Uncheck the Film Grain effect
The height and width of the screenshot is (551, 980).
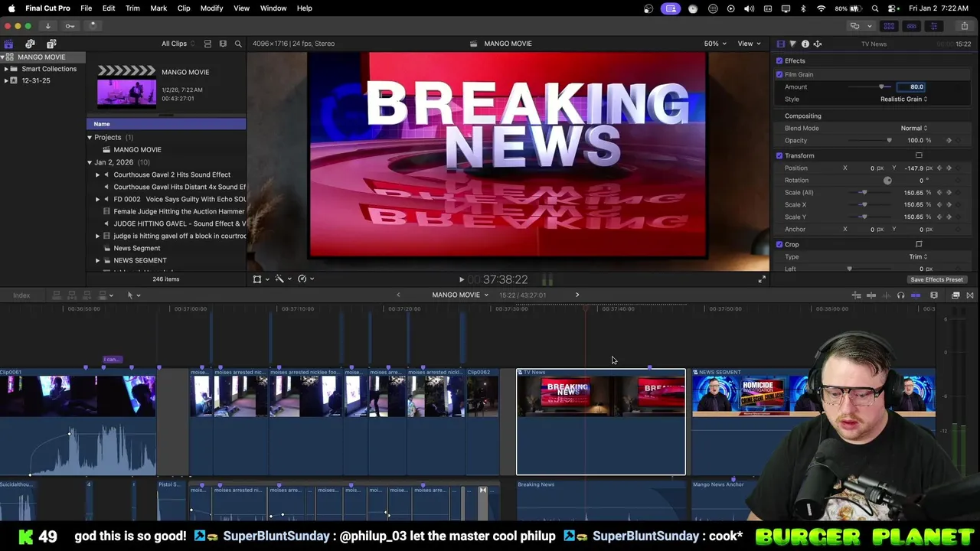pyautogui.click(x=779, y=74)
